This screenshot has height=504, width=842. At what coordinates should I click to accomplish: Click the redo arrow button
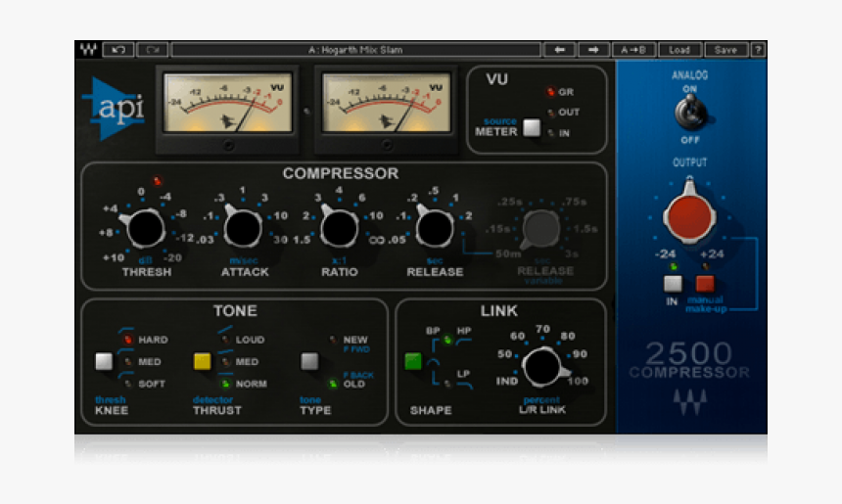[152, 50]
